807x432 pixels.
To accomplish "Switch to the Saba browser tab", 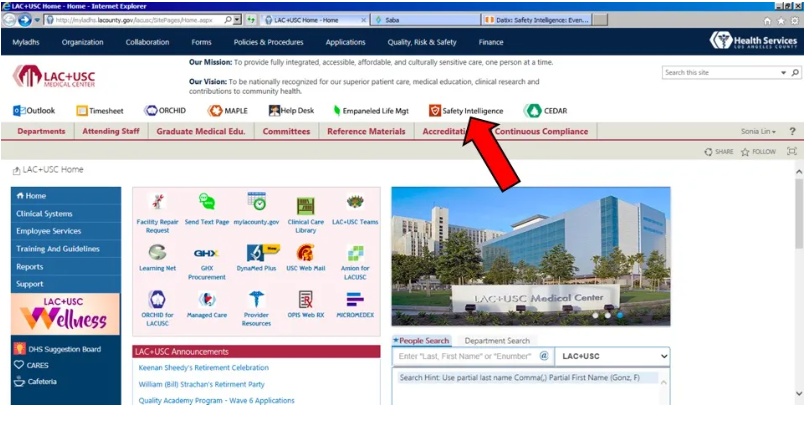I will tap(425, 20).
